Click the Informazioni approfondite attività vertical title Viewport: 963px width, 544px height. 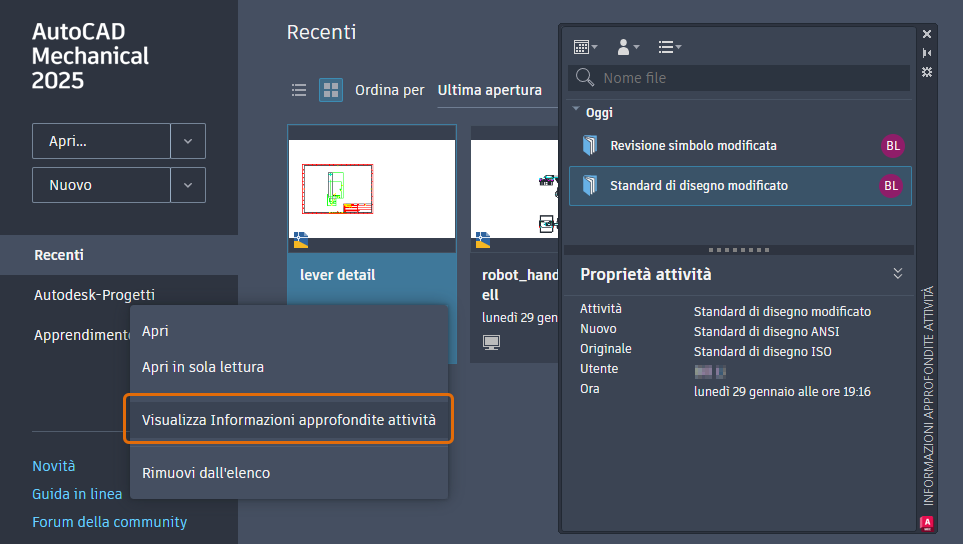coord(928,395)
